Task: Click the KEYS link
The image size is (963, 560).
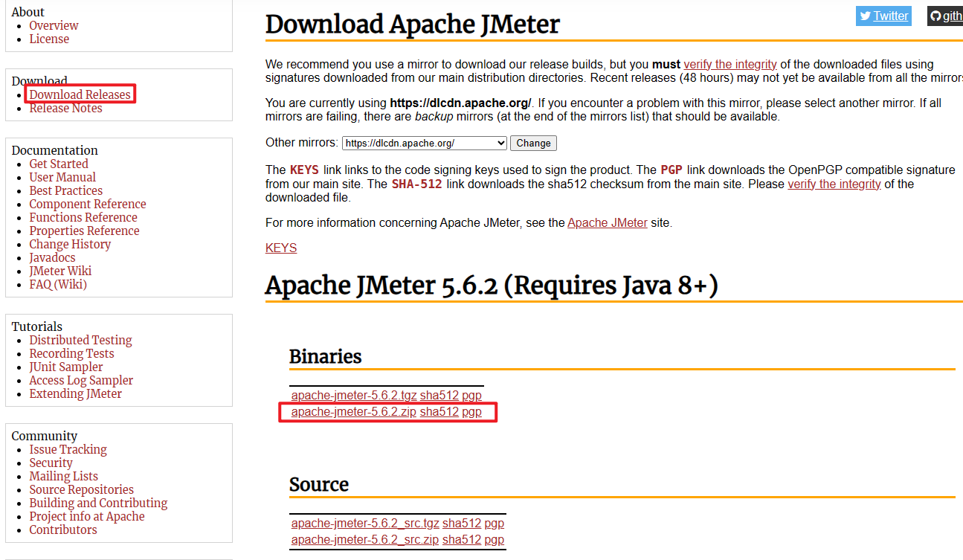Action: click(281, 248)
